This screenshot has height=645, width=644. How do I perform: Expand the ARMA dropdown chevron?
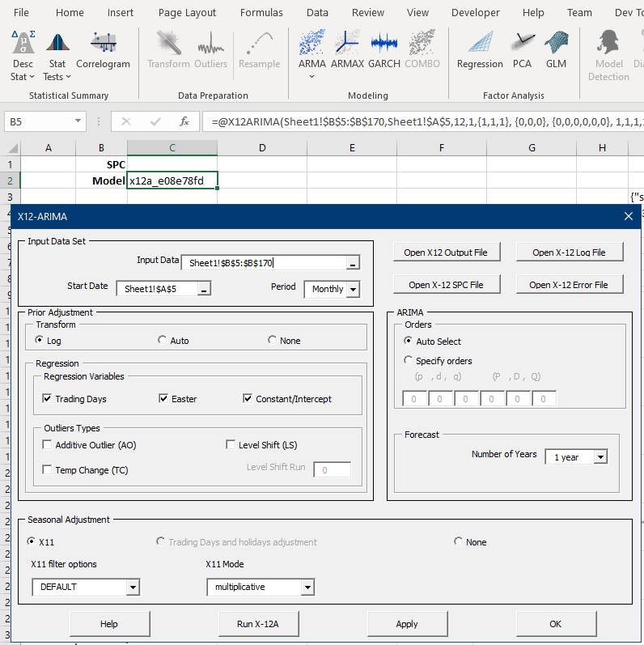click(x=311, y=77)
